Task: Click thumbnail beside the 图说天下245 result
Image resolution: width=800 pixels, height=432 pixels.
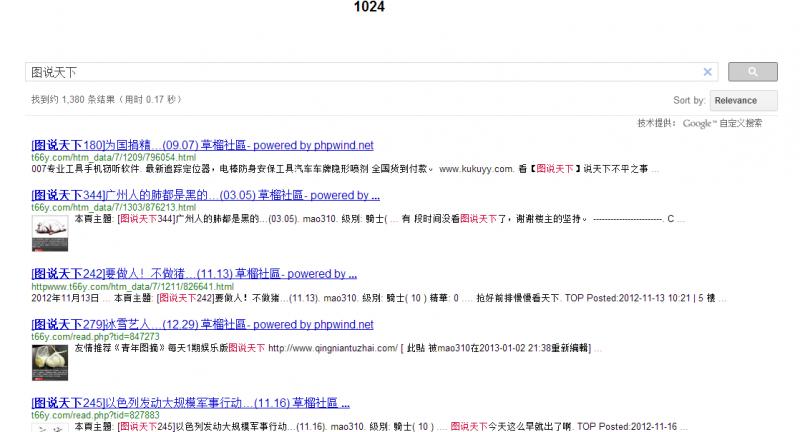Action: (49, 427)
